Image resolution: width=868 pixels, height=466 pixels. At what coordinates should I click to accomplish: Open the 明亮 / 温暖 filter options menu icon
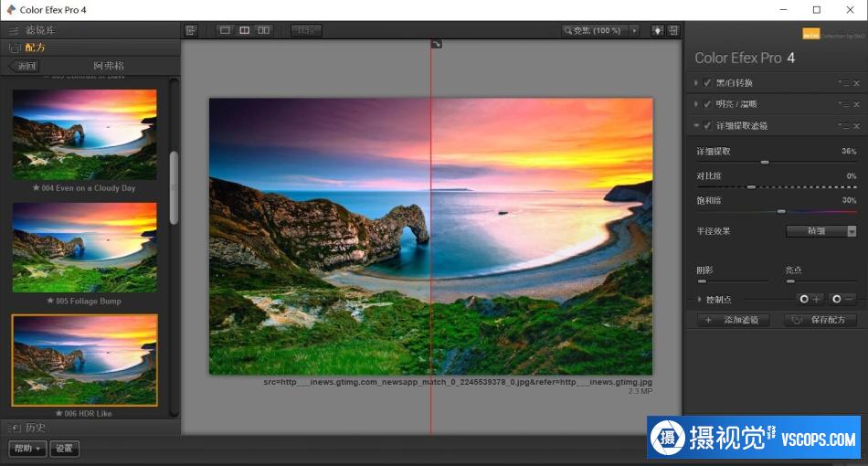[843, 104]
